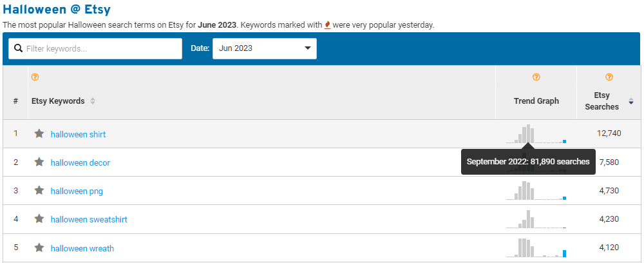Open the halloween png link
This screenshot has width=644, height=263.
pyautogui.click(x=77, y=191)
